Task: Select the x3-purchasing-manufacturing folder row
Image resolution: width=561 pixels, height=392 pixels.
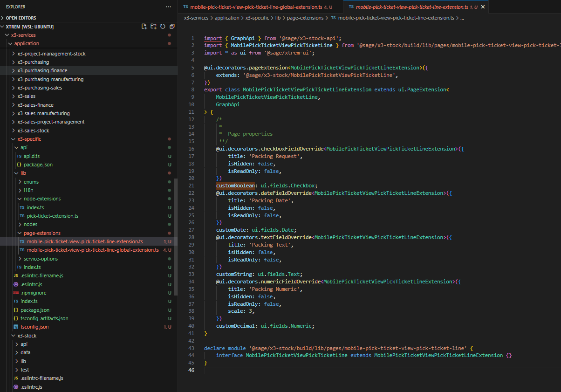Action: pyautogui.click(x=89, y=79)
